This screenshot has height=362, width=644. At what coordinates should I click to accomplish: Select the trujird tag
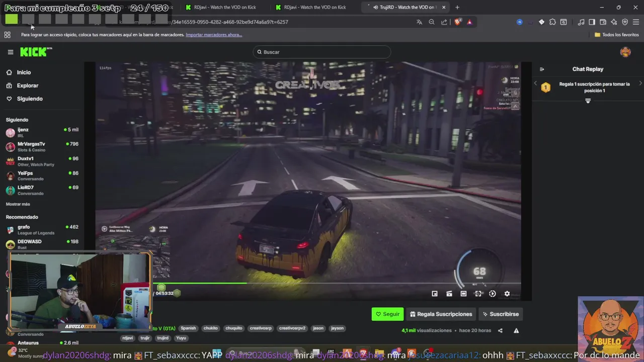pyautogui.click(x=163, y=338)
